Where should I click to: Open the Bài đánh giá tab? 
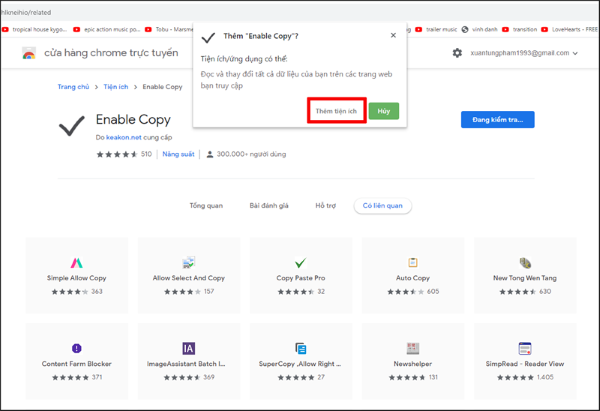coord(268,206)
